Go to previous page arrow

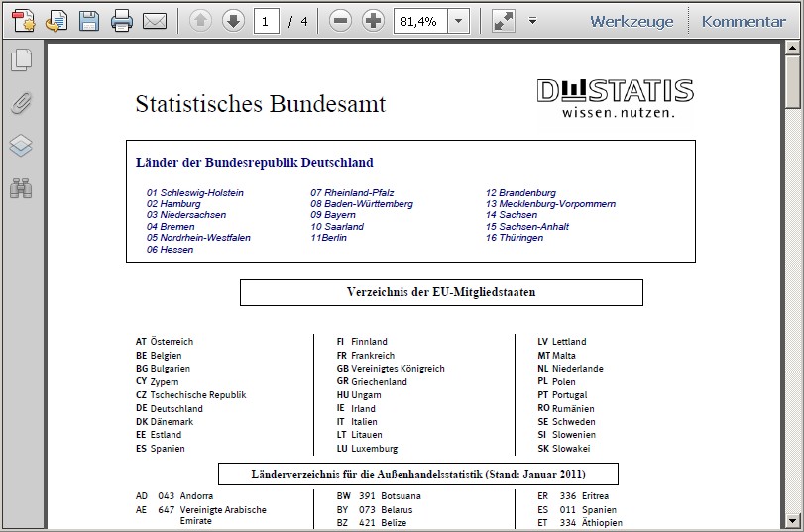(200, 21)
